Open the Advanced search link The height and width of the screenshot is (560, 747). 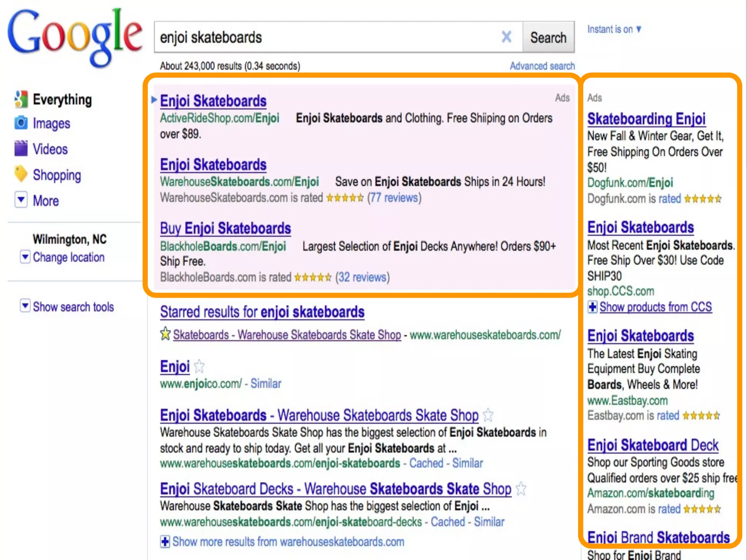pyautogui.click(x=542, y=66)
